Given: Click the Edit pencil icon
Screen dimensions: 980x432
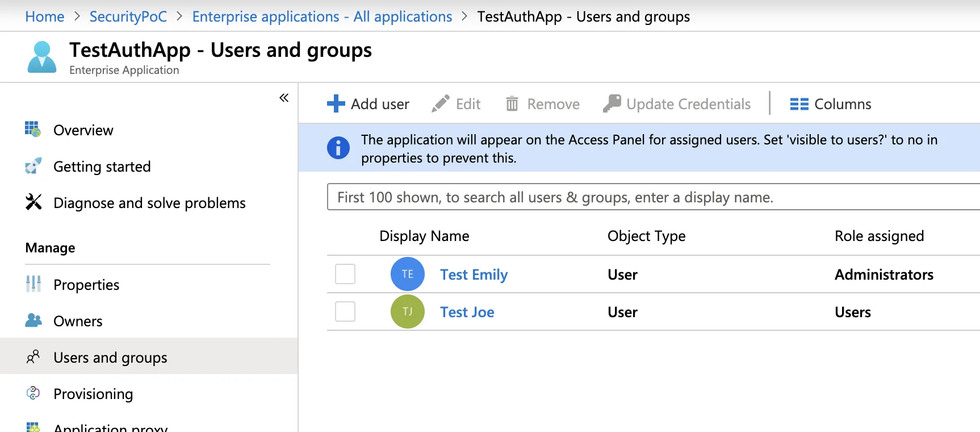Looking at the screenshot, I should (441, 103).
